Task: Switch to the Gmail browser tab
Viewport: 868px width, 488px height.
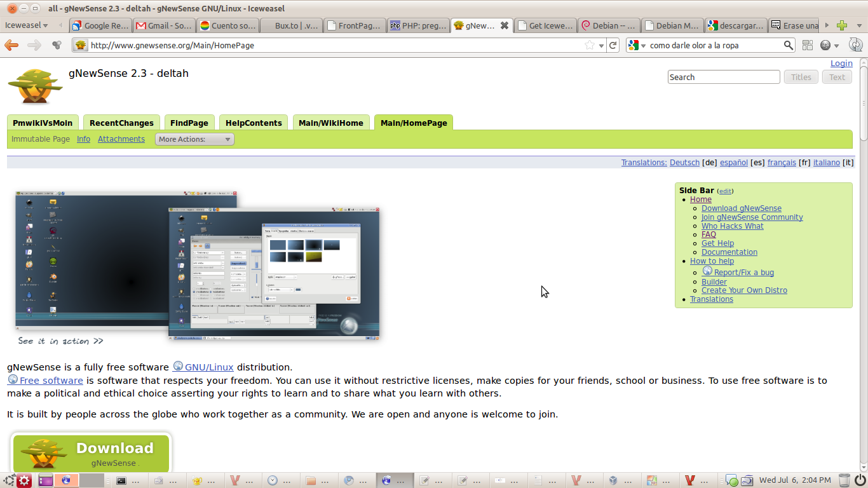Action: click(163, 25)
